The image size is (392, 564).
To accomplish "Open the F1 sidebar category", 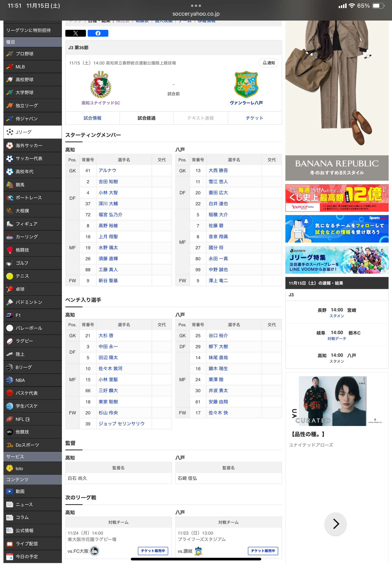I will (x=33, y=315).
